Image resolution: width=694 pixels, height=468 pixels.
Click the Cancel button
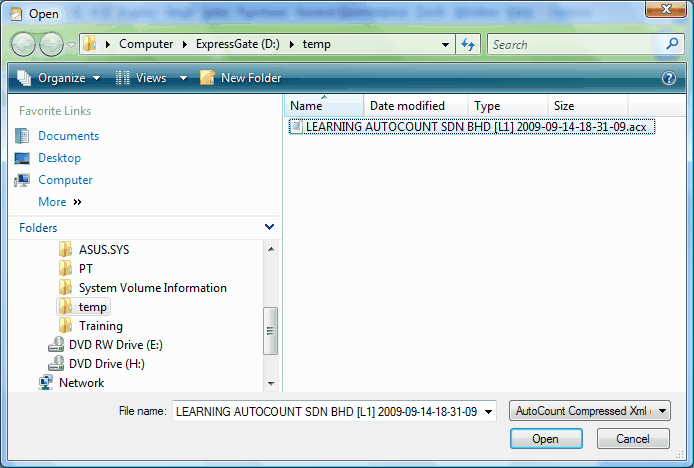pyautogui.click(x=633, y=439)
